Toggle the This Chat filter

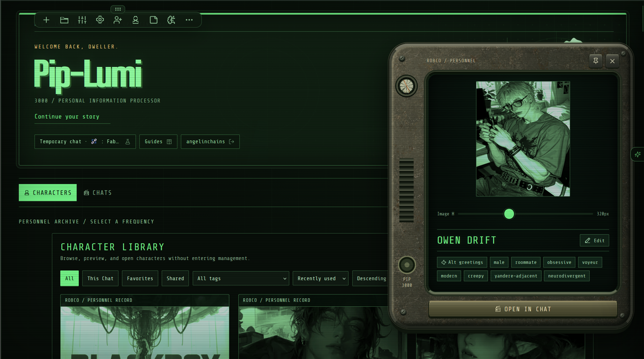pyautogui.click(x=100, y=279)
